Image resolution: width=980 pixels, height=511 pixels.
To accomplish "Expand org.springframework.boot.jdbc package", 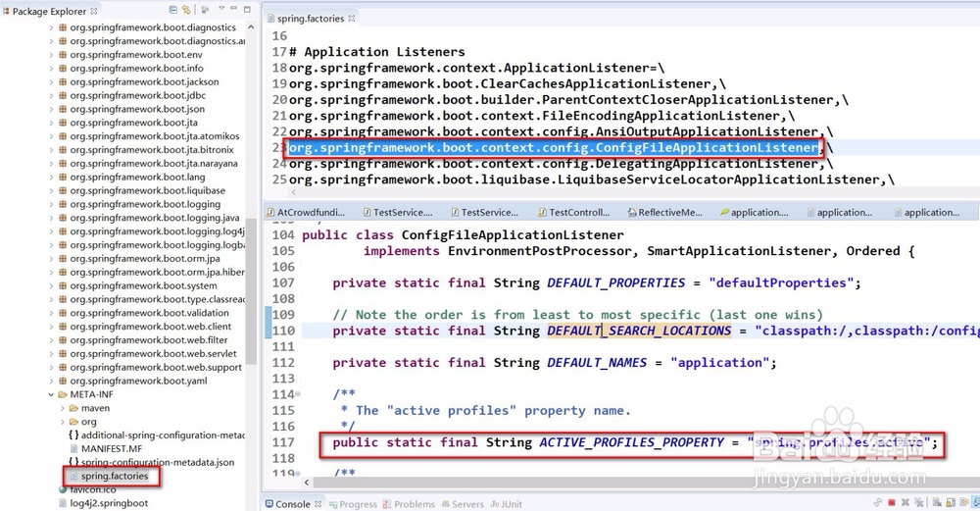I will tap(51, 96).
